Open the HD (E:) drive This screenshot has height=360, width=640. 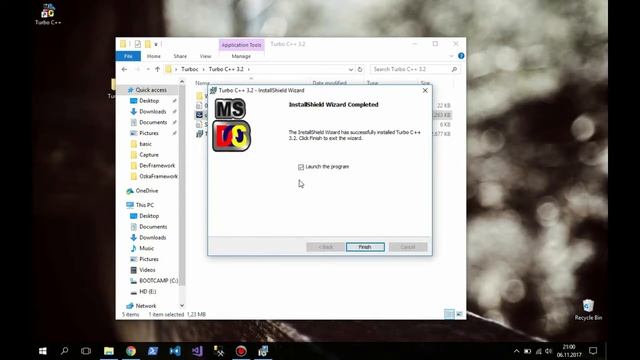click(147, 291)
